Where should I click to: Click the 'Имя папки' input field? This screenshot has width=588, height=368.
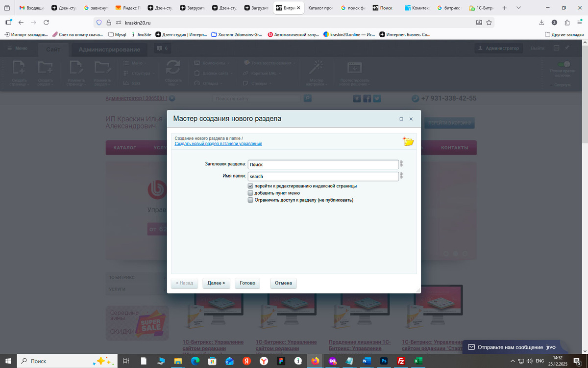323,176
